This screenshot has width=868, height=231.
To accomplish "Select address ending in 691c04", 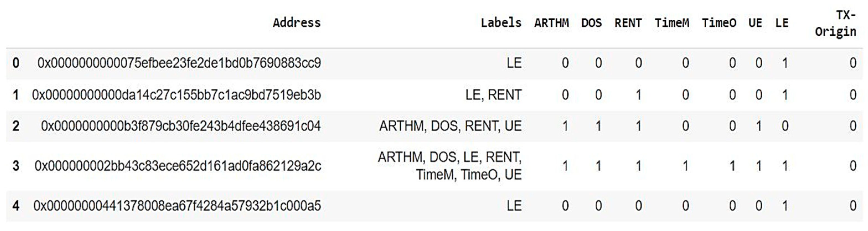I will (181, 126).
